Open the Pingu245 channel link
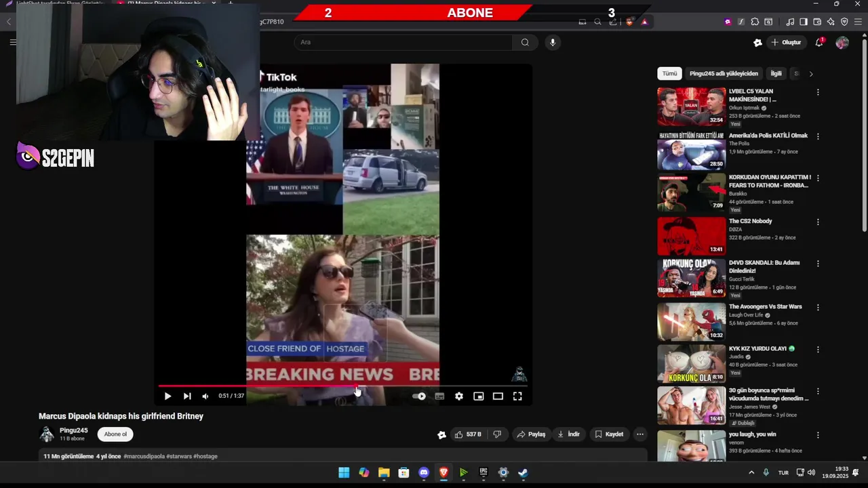Image resolution: width=868 pixels, height=488 pixels. pos(73,430)
